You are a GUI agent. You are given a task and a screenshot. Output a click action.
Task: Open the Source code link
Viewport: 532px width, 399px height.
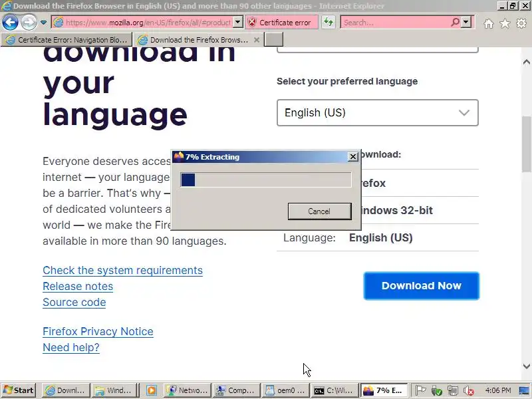74,303
